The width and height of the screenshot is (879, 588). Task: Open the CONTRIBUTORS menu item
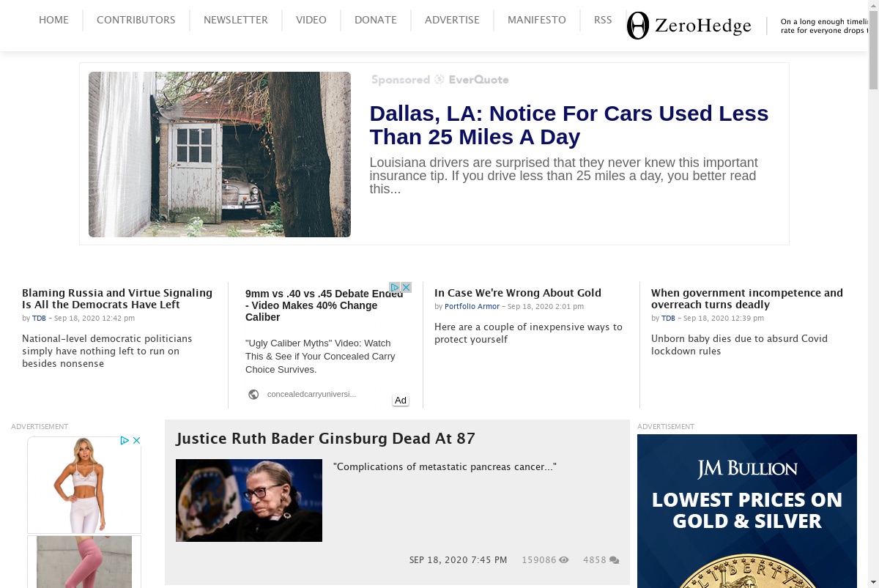pyautogui.click(x=136, y=20)
